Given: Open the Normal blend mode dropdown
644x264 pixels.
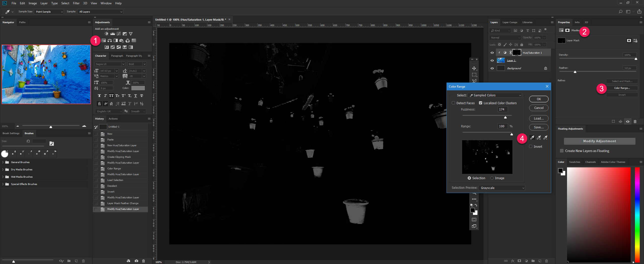Looking at the screenshot, I should 505,37.
